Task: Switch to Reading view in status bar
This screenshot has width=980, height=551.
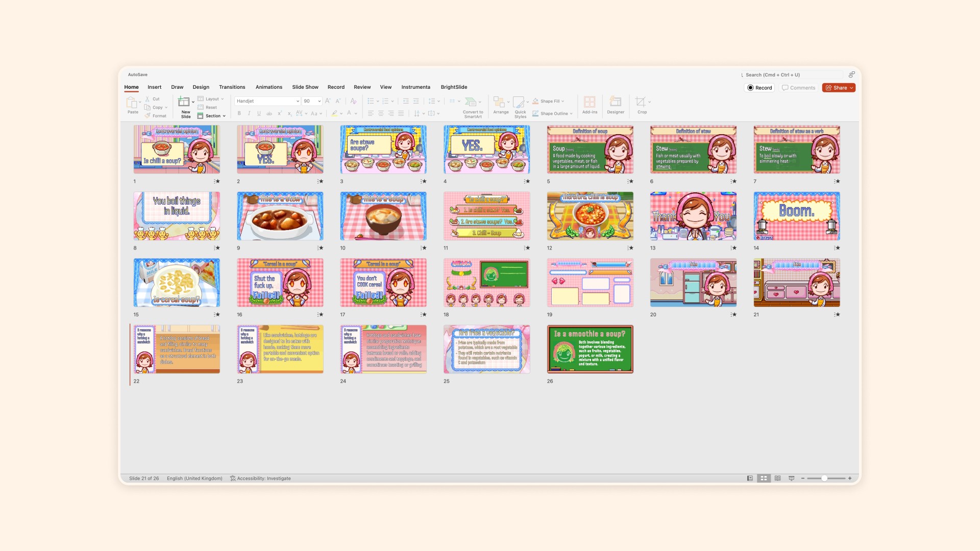Action: point(777,479)
